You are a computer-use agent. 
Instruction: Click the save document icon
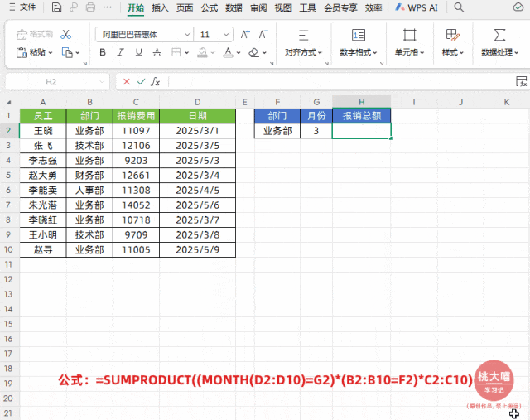(56, 7)
